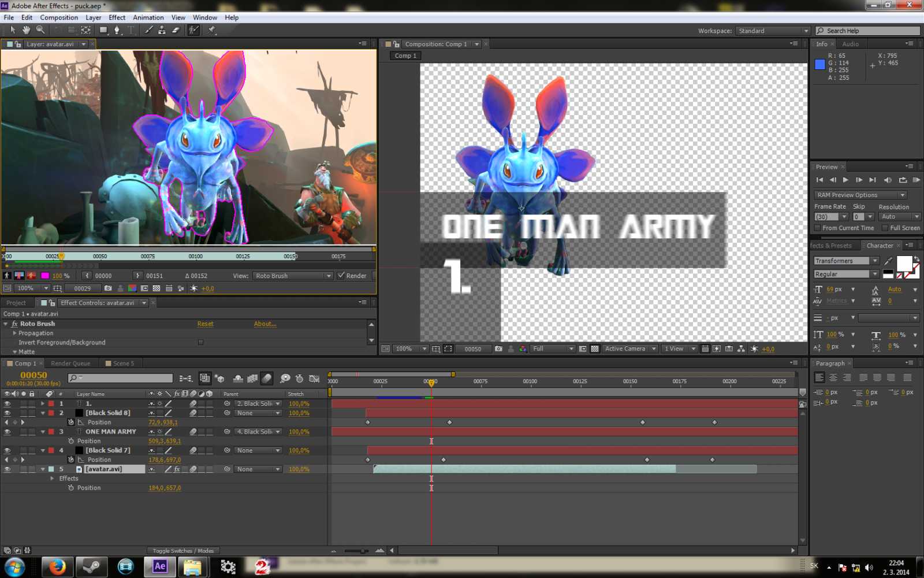Toggle Draft 3D in timeline panel

click(x=220, y=379)
